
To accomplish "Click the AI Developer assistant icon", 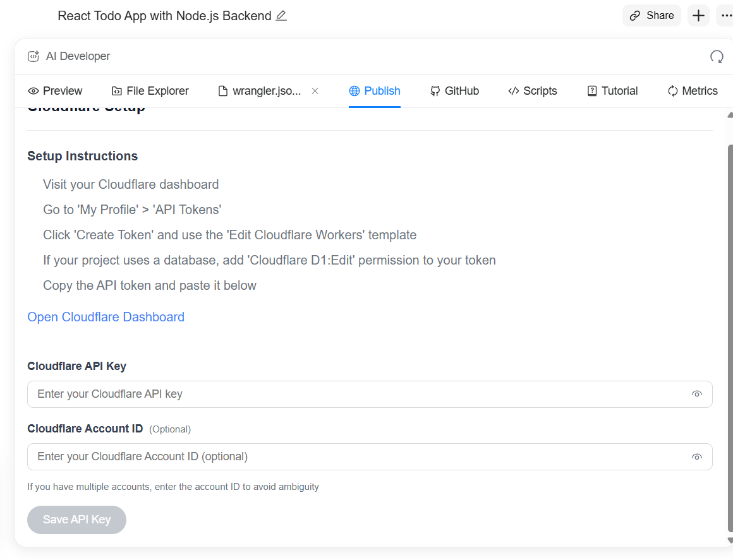I will pos(33,56).
